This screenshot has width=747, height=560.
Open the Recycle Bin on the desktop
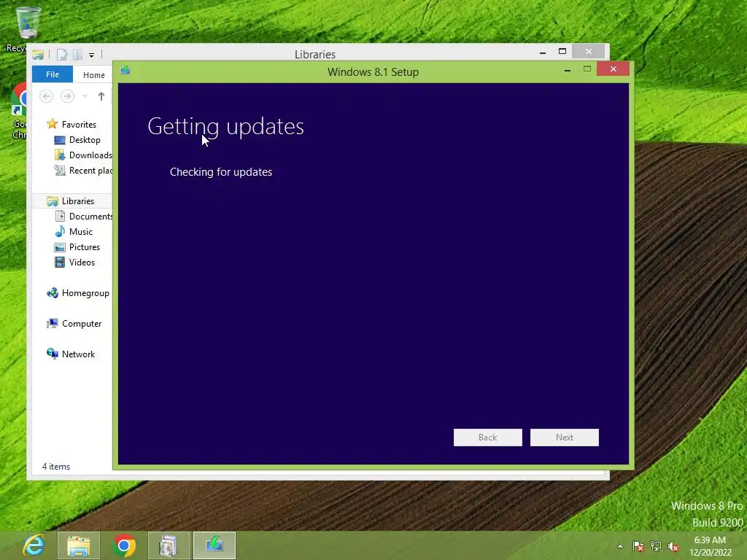28,23
